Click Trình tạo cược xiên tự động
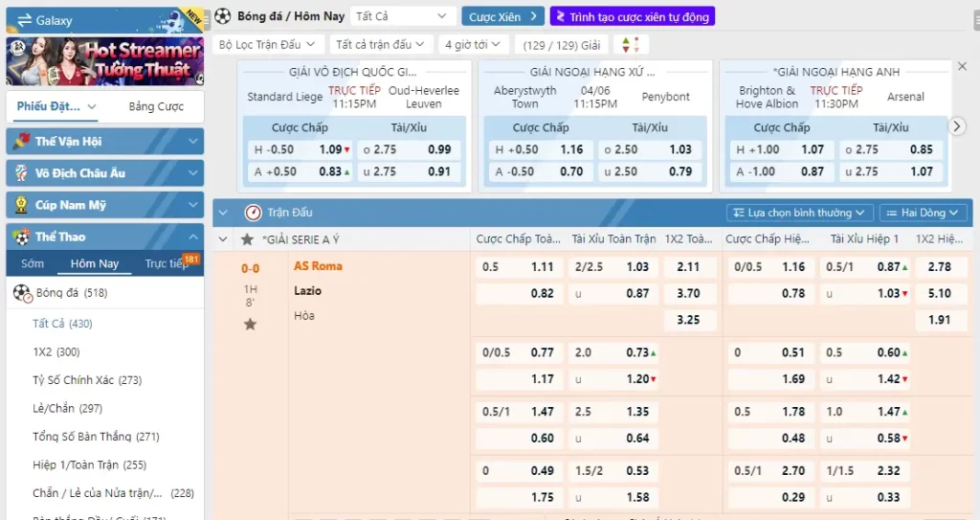The image size is (980, 520). click(x=632, y=16)
